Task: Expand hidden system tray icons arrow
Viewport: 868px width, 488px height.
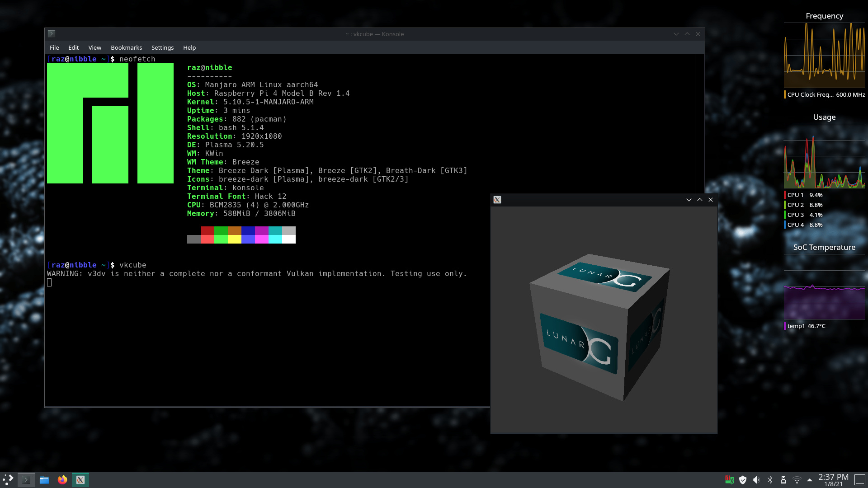Action: tap(810, 480)
